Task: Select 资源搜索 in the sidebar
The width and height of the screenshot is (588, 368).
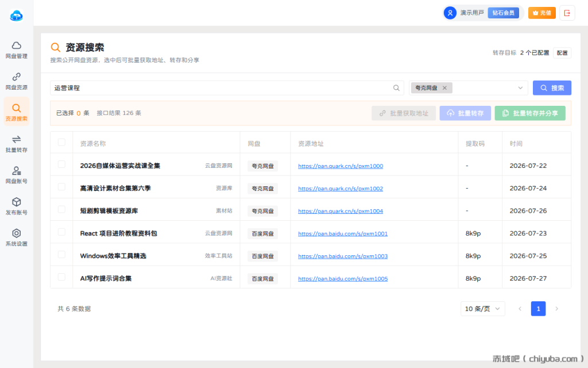Action: 17,113
